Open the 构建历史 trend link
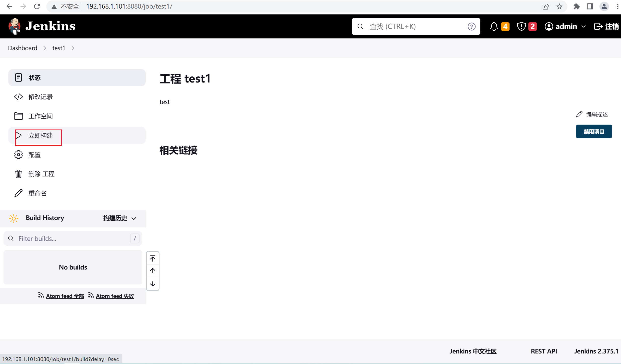The height and width of the screenshot is (364, 621). tap(115, 218)
